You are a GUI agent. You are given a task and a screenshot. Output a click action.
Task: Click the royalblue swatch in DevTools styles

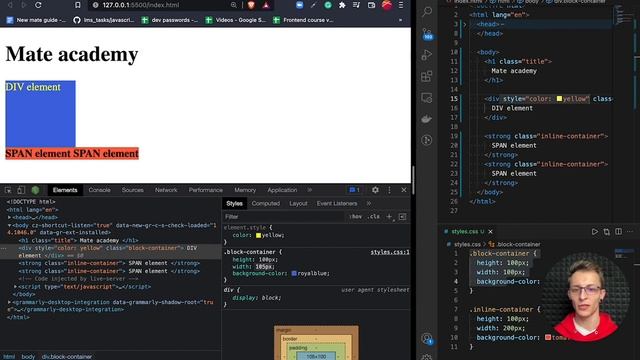click(x=294, y=273)
